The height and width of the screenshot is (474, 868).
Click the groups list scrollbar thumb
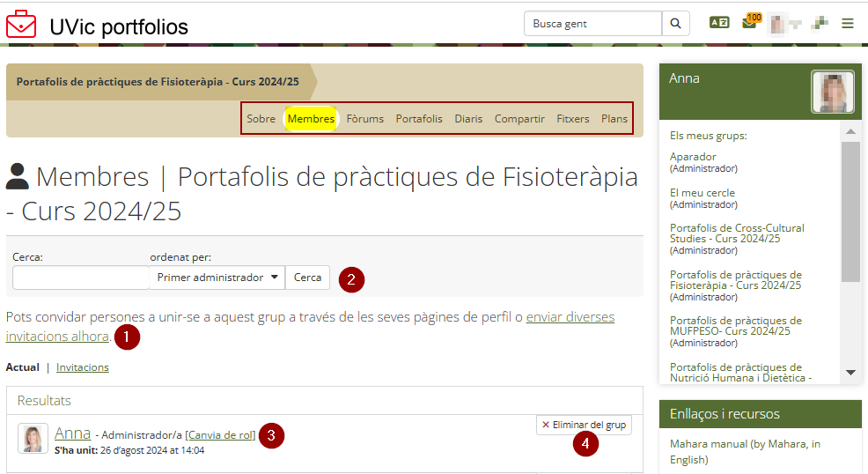coord(850,212)
